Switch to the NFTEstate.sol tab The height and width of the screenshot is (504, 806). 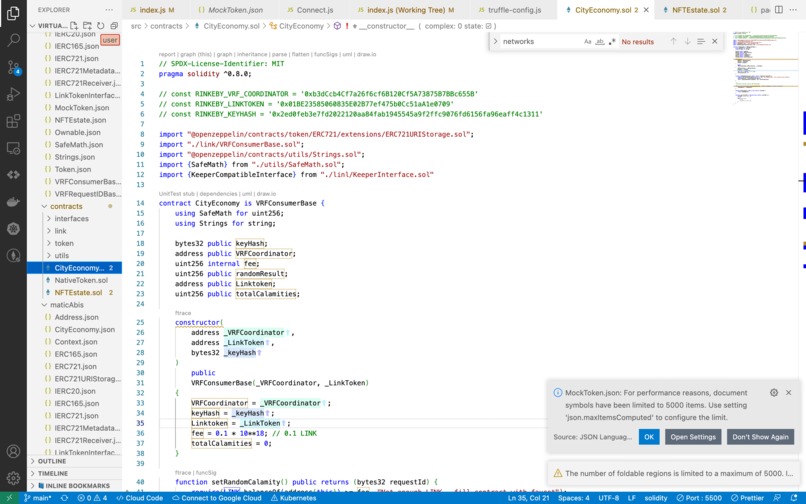click(x=695, y=10)
